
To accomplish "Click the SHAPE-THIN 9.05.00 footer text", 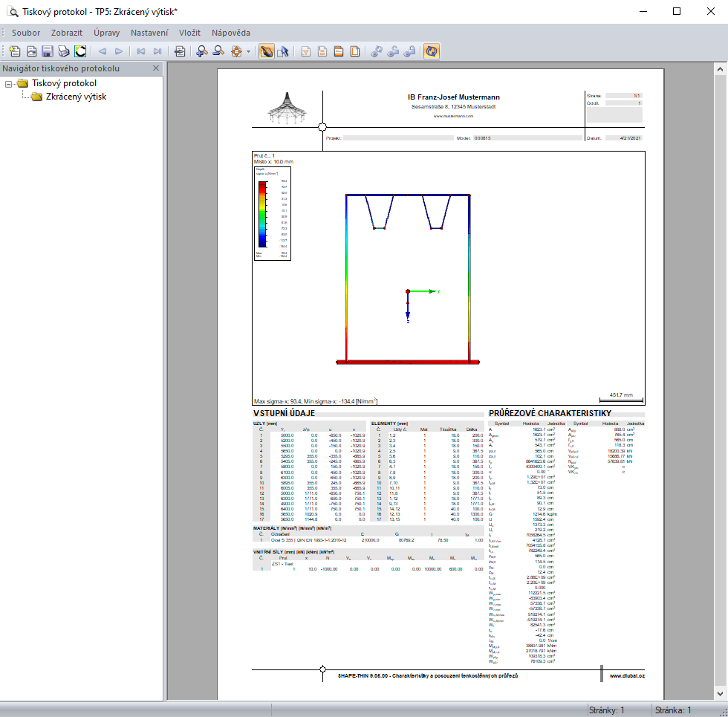I will tap(428, 675).
